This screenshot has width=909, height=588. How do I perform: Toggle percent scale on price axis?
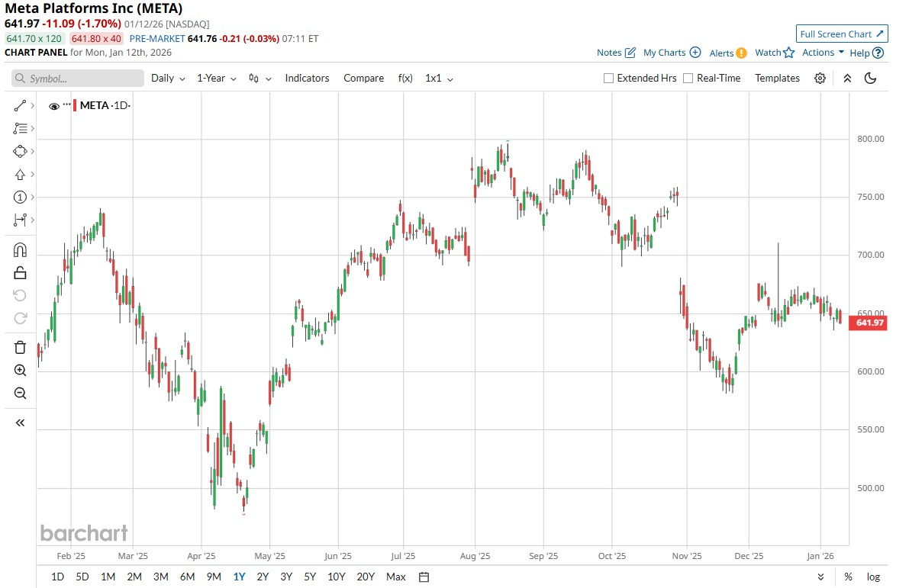click(848, 577)
